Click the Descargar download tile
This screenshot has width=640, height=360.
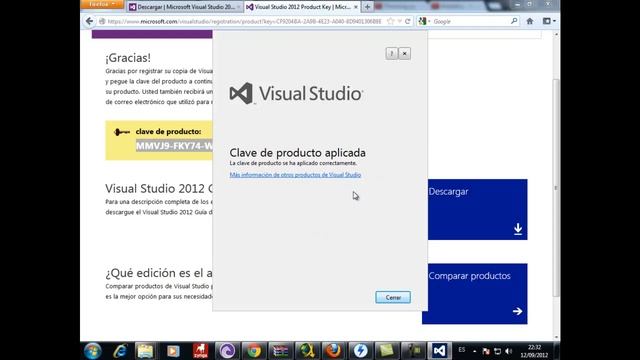click(x=478, y=209)
